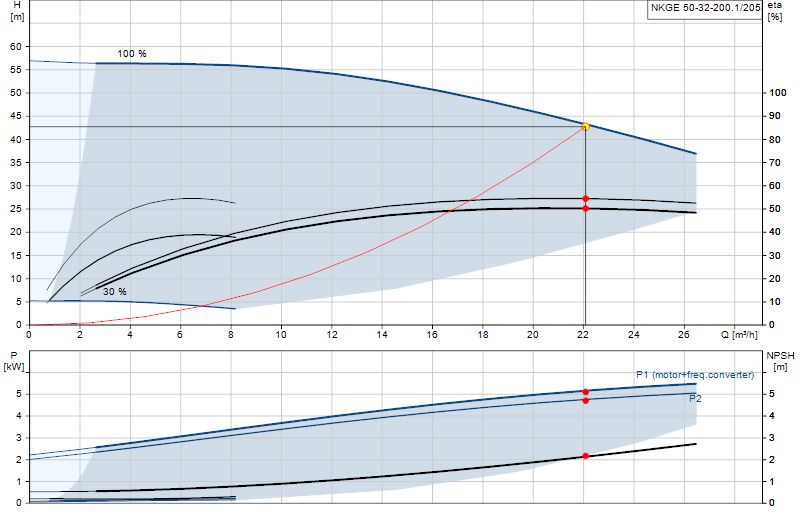Click the 90 tick on the eta axis
Image resolution: width=800 pixels, height=520 pixels.
[775, 116]
